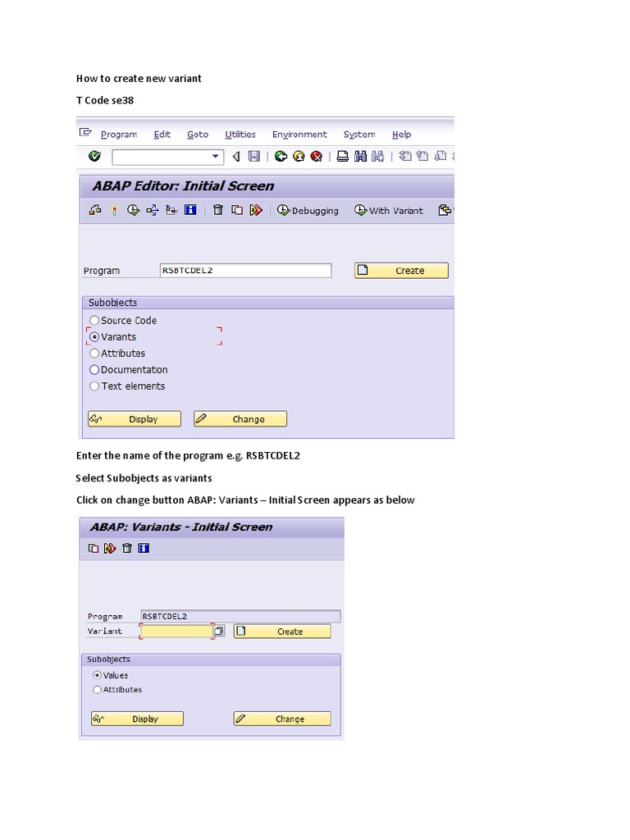Click the collapse command field triangle
The image size is (630, 840).
(x=235, y=157)
